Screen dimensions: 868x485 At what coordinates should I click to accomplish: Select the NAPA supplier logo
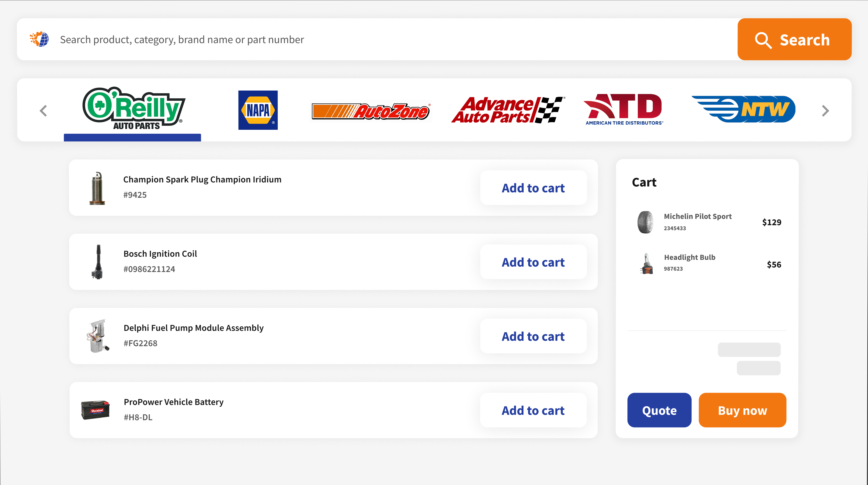tap(258, 110)
